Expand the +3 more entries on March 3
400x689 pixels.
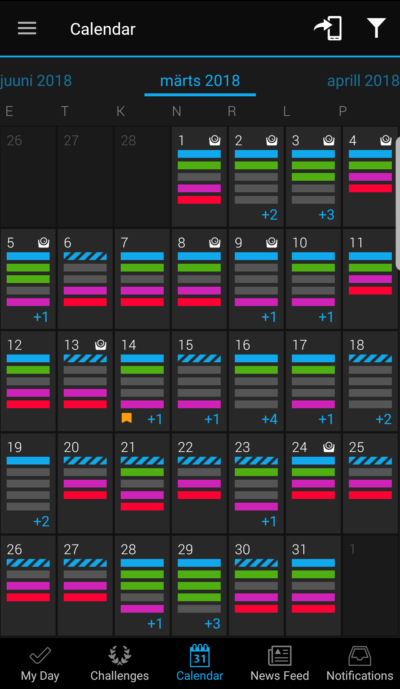[x=326, y=214]
